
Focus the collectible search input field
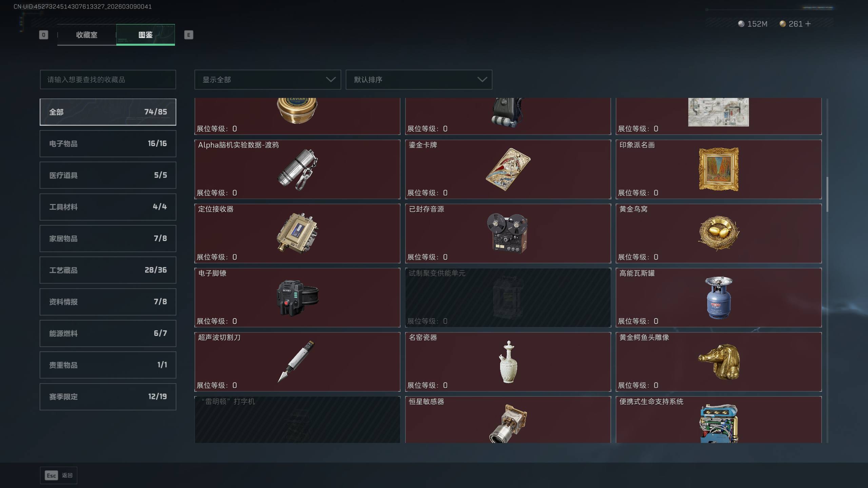pos(108,80)
